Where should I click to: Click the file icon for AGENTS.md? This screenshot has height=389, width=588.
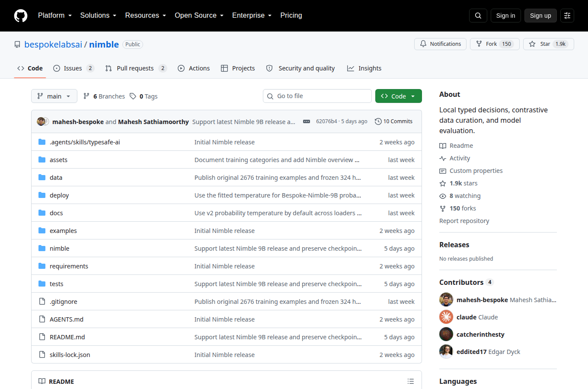pos(42,319)
